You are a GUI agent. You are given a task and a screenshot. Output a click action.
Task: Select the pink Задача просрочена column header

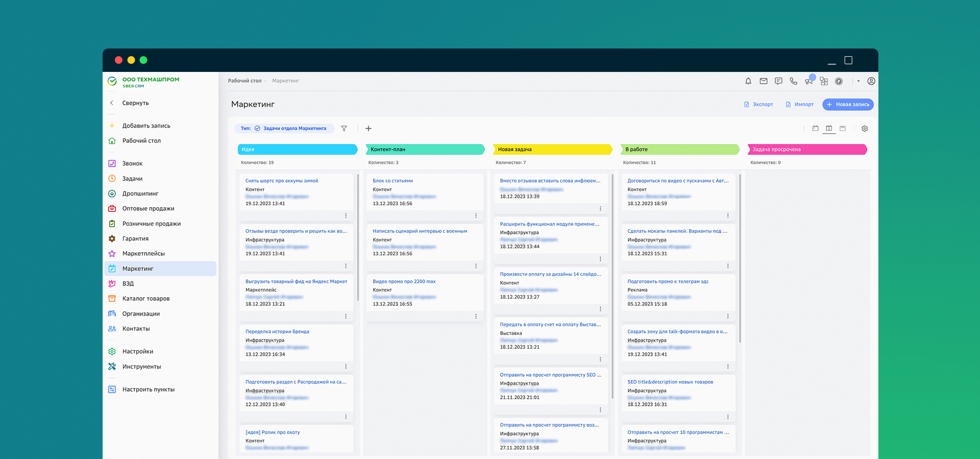(807, 150)
